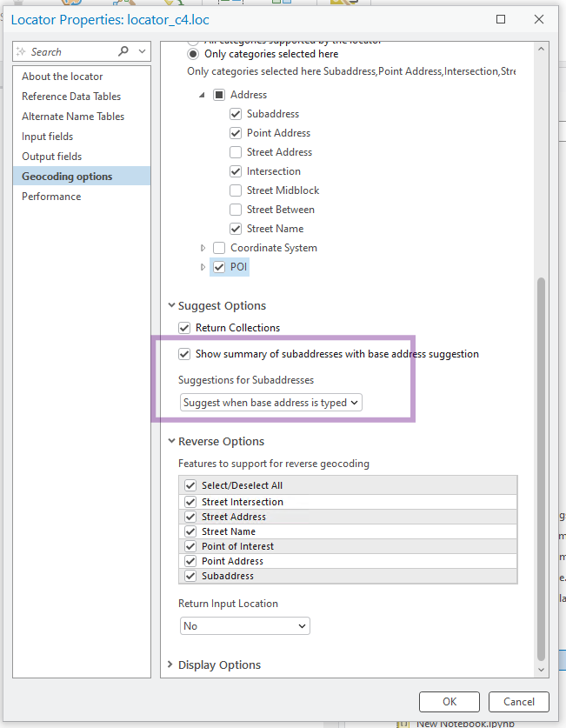
Task: Click the vertical scrollbar thumb
Action: coord(542,470)
